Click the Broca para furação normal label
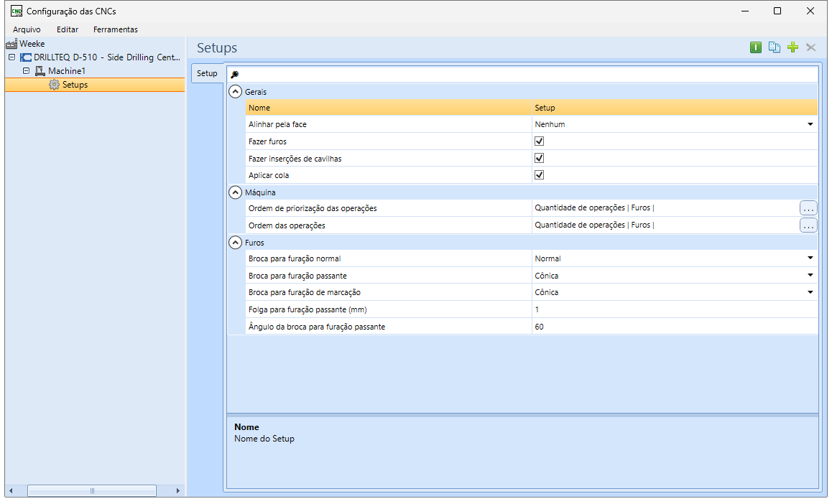 (295, 258)
